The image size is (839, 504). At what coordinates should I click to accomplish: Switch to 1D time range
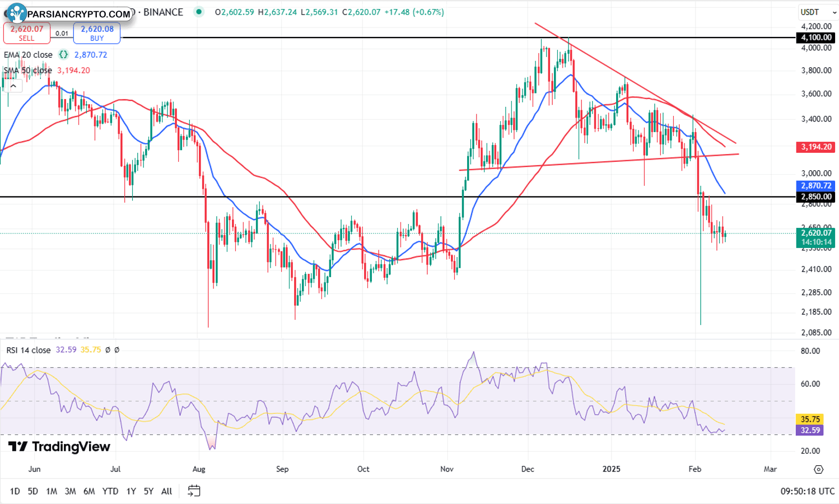[x=15, y=491]
